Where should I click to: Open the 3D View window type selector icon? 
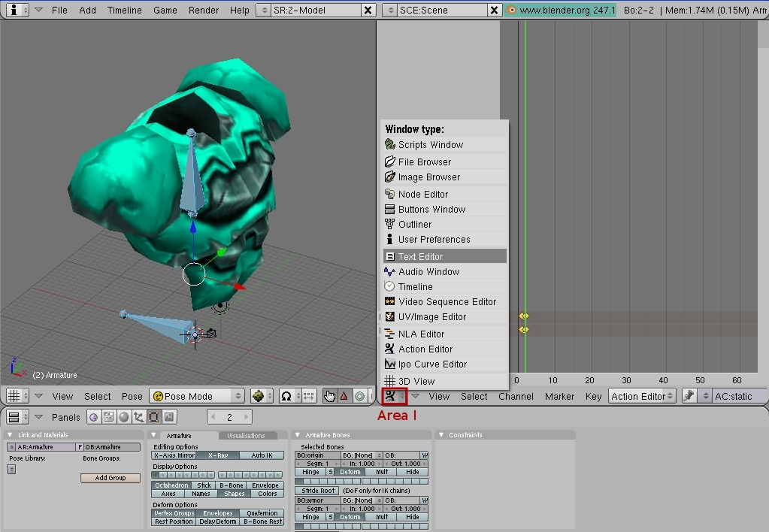17,396
